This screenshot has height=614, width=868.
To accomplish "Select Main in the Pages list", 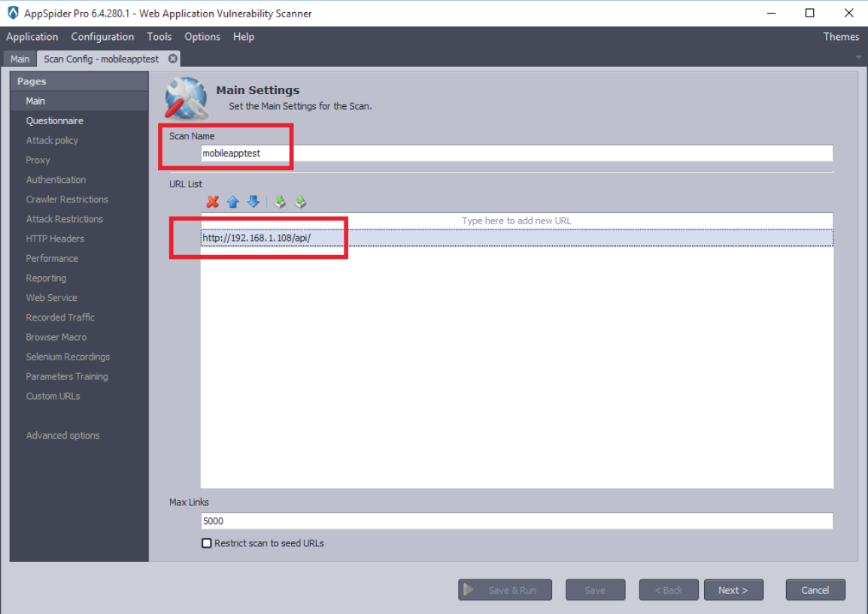I will [x=79, y=101].
